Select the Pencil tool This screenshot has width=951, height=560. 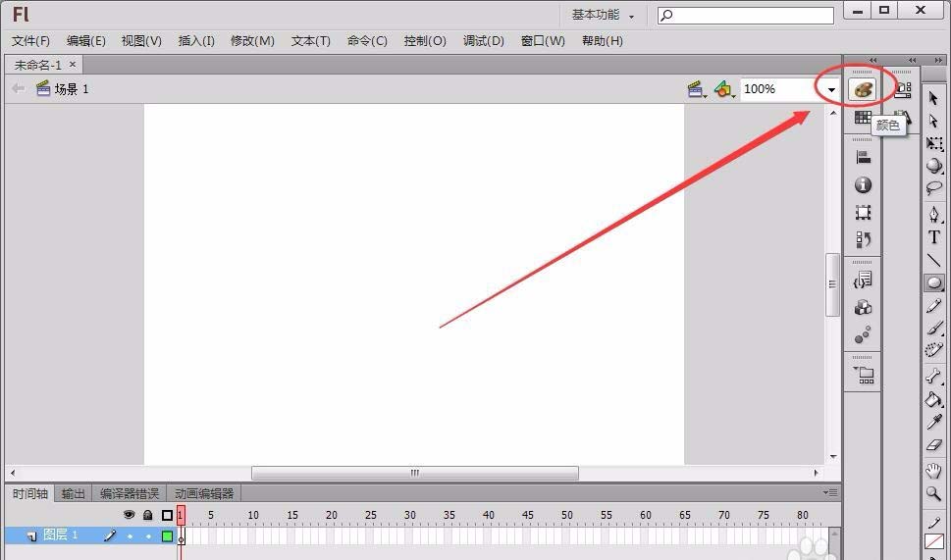click(x=934, y=305)
